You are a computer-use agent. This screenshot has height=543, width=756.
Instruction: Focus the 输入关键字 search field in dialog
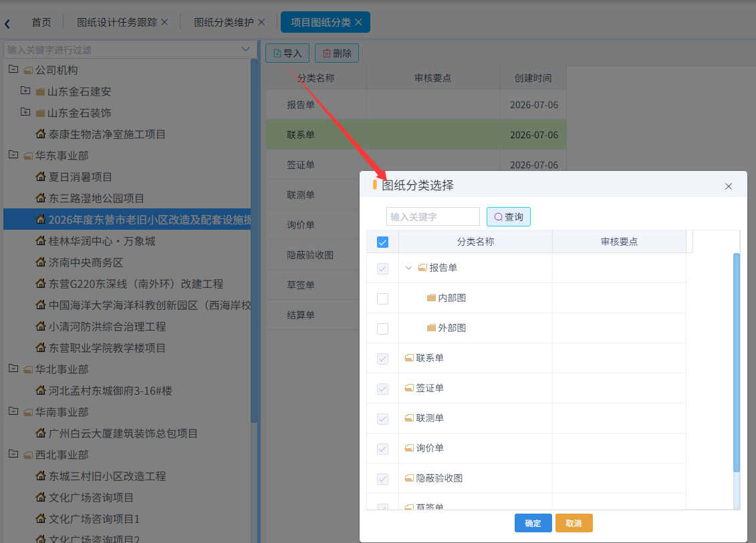pos(433,217)
